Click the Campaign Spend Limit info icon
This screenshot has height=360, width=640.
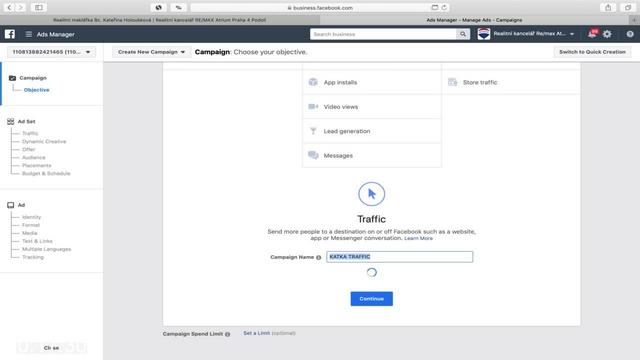[227, 334]
